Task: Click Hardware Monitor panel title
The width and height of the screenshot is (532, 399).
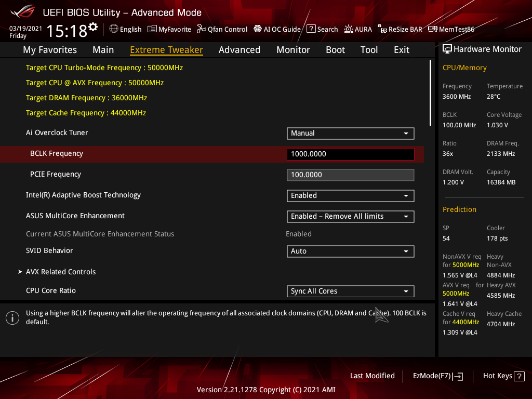Action: tap(487, 49)
